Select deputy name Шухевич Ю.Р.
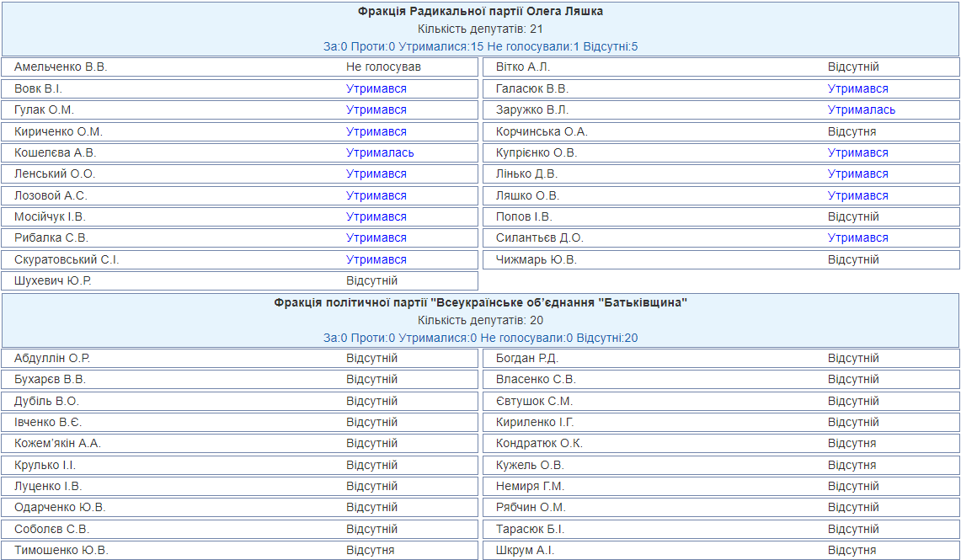The image size is (961, 560). (53, 280)
